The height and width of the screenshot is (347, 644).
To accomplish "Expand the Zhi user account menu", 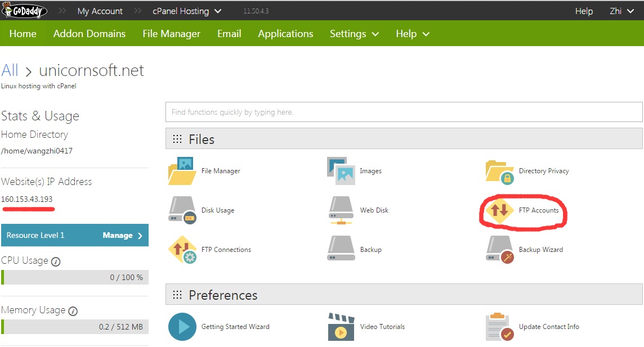I will (x=621, y=11).
